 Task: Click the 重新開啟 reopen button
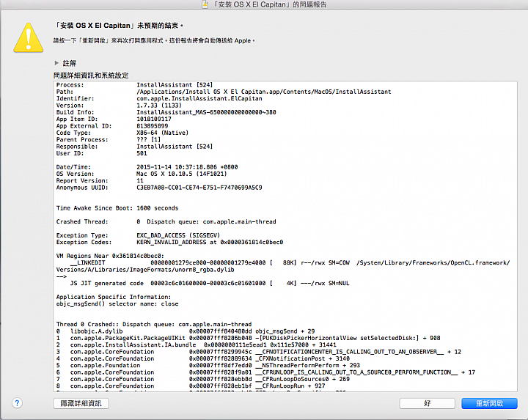click(x=489, y=403)
